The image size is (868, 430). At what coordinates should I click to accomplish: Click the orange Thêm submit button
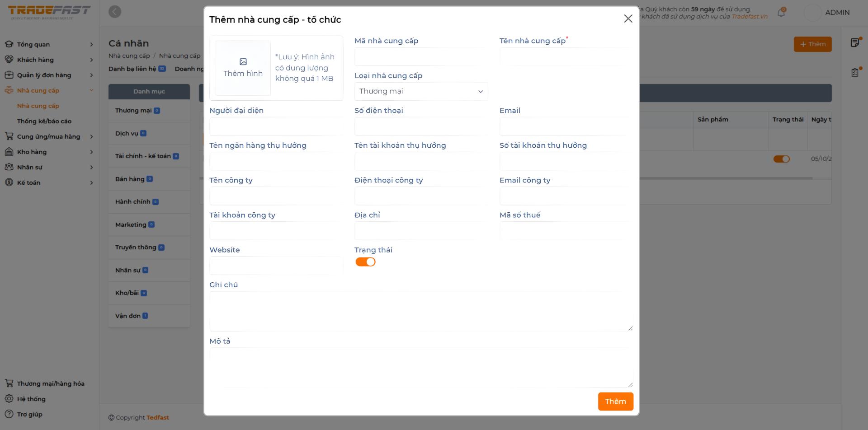click(615, 402)
